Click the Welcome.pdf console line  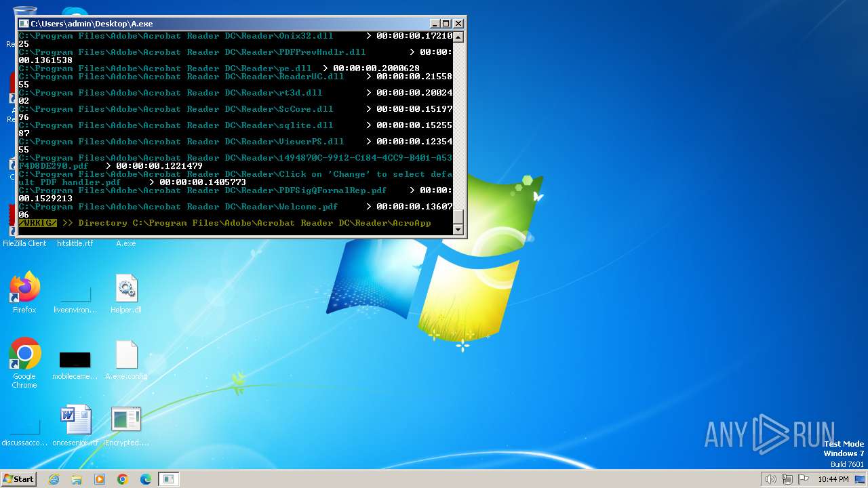(x=235, y=207)
